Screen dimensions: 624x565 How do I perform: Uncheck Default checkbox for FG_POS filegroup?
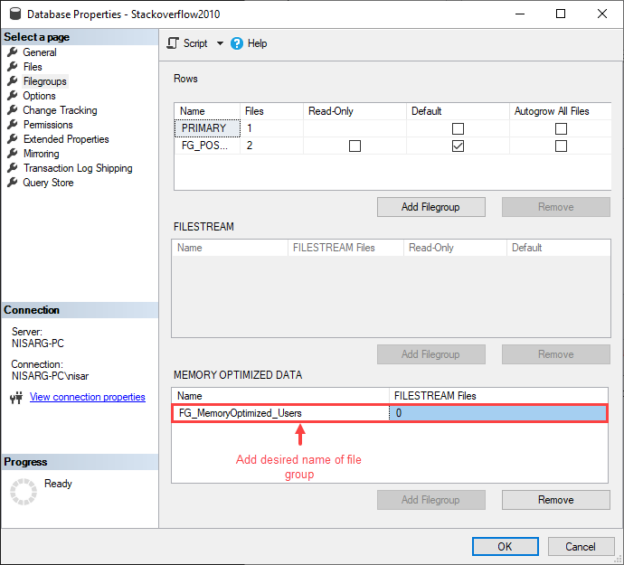coord(458,146)
